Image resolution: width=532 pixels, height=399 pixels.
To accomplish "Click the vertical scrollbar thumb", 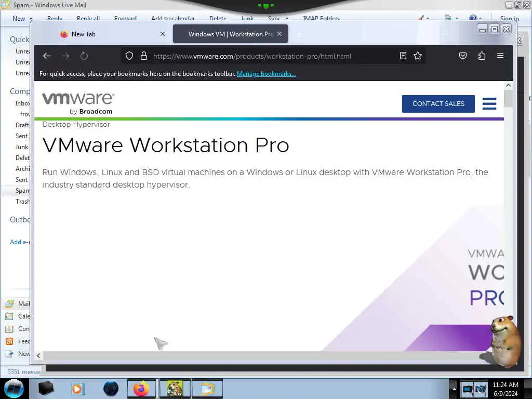I will click(508, 99).
